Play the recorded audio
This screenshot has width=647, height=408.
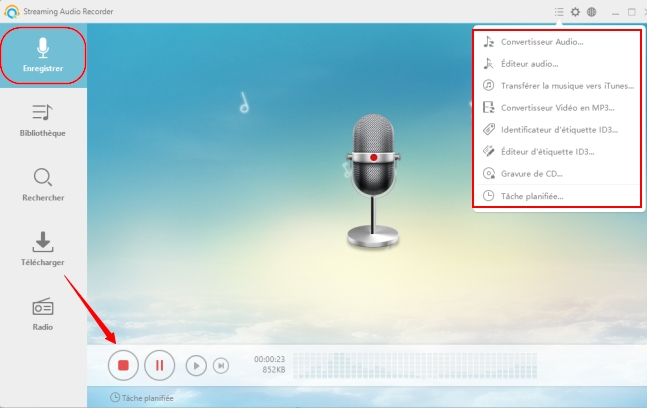pyautogui.click(x=196, y=366)
